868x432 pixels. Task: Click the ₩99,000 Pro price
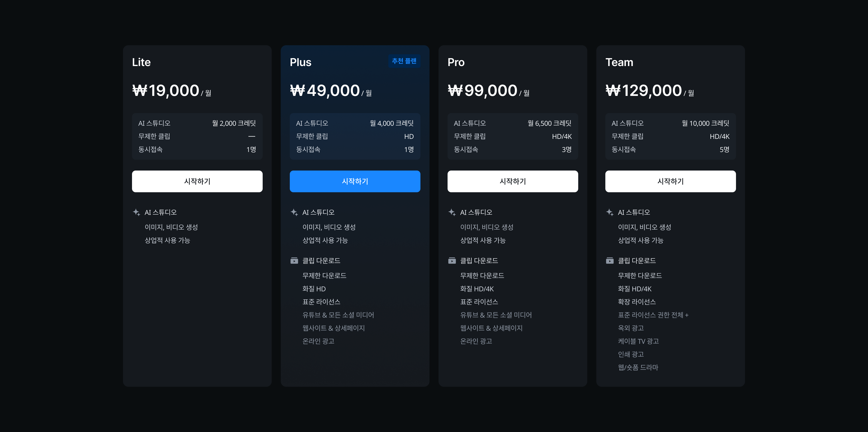482,90
